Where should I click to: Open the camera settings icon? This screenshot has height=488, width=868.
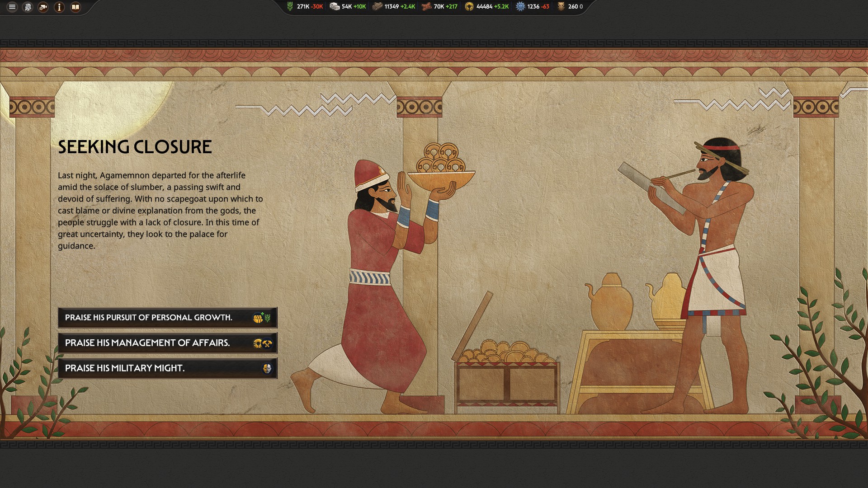point(43,7)
